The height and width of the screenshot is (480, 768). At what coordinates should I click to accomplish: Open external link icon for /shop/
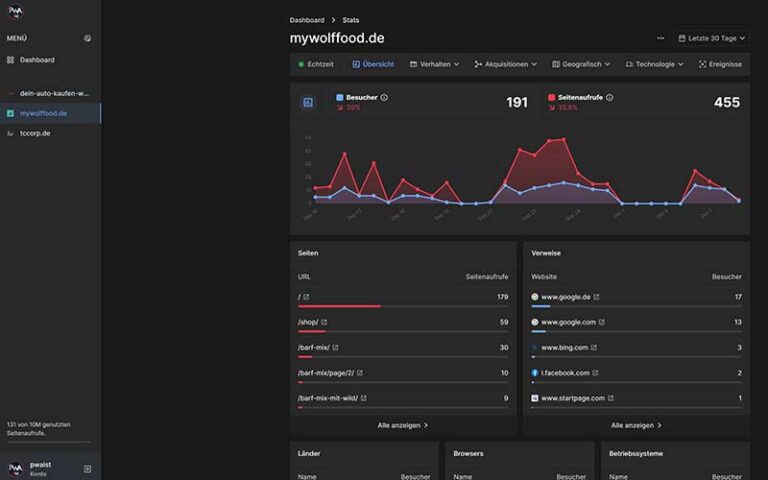(324, 322)
